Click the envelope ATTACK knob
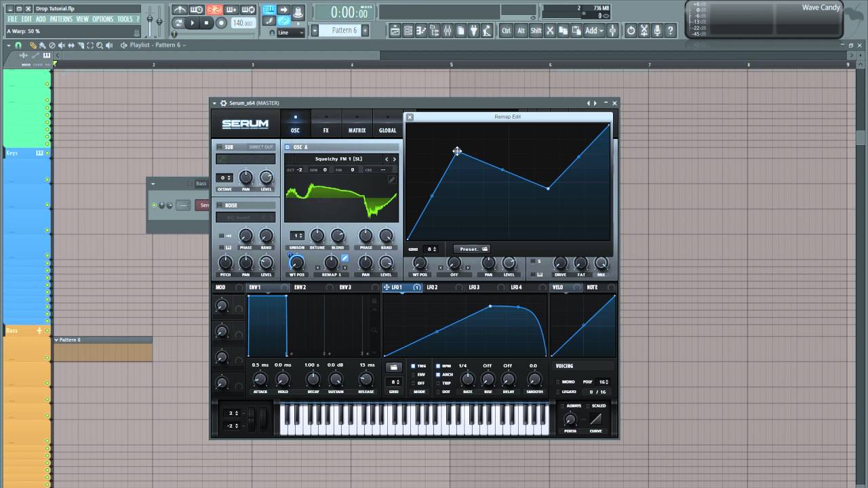This screenshot has width=868, height=488. coord(260,380)
